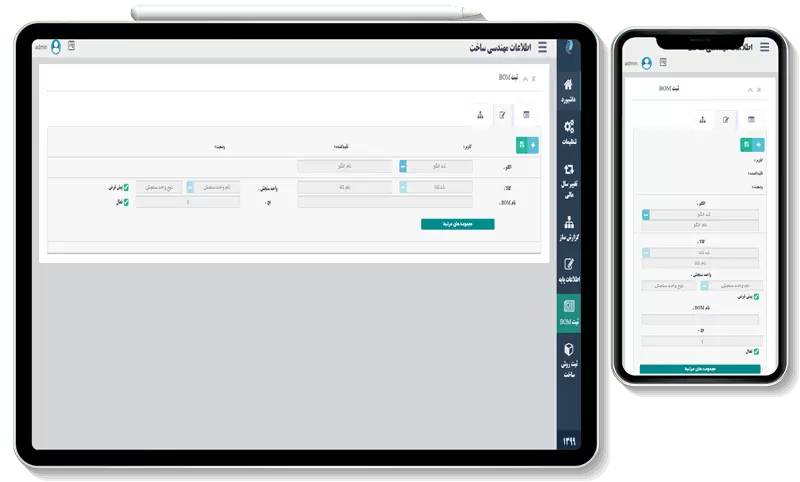Click the teal related sets button on tablet
The image size is (800, 482).
click(458, 224)
